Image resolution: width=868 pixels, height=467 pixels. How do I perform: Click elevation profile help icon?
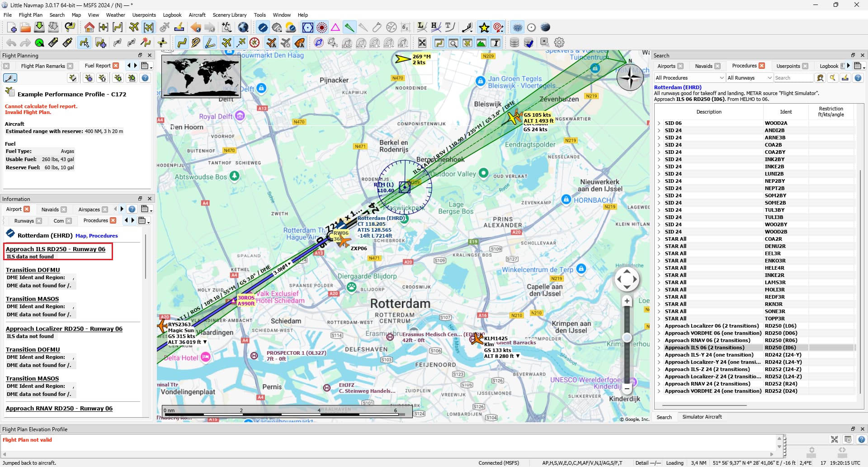862,439
